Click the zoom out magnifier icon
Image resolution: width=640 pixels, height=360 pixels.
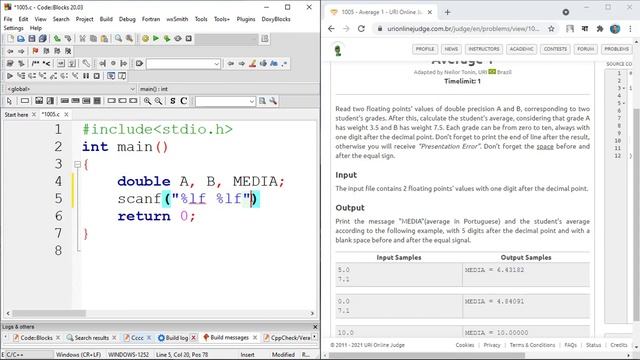pos(158,101)
